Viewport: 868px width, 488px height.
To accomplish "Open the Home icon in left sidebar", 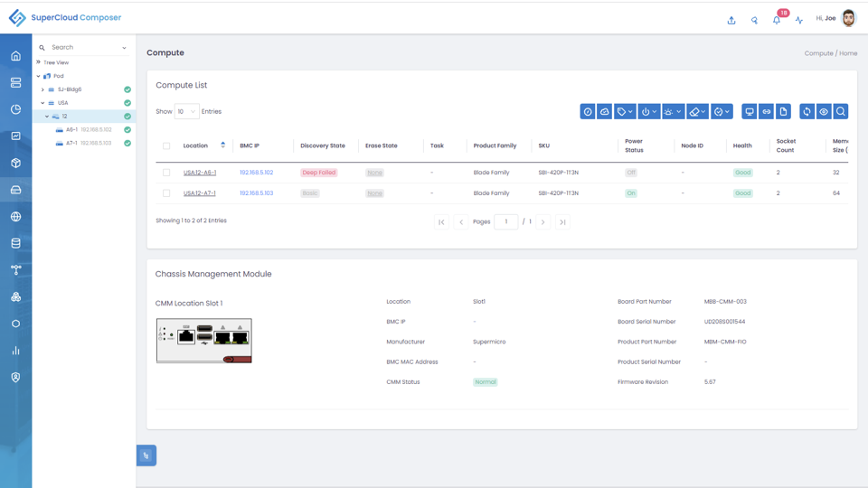I will click(x=15, y=56).
